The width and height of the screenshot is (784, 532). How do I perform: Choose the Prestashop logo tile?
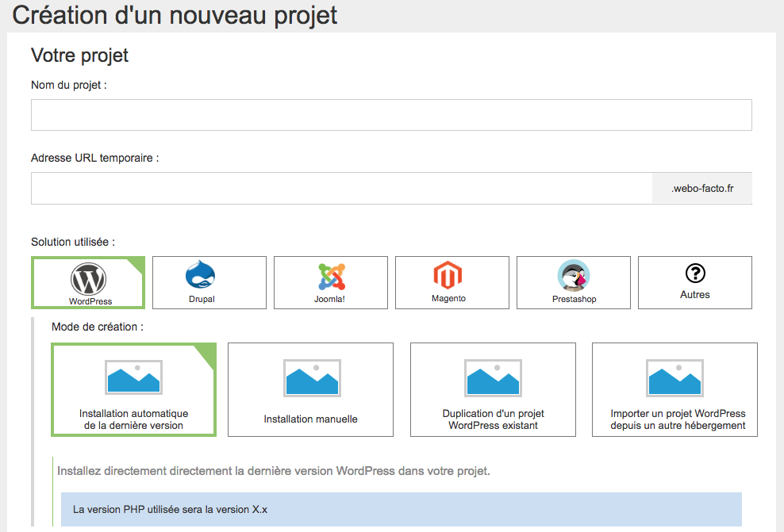coord(574,275)
